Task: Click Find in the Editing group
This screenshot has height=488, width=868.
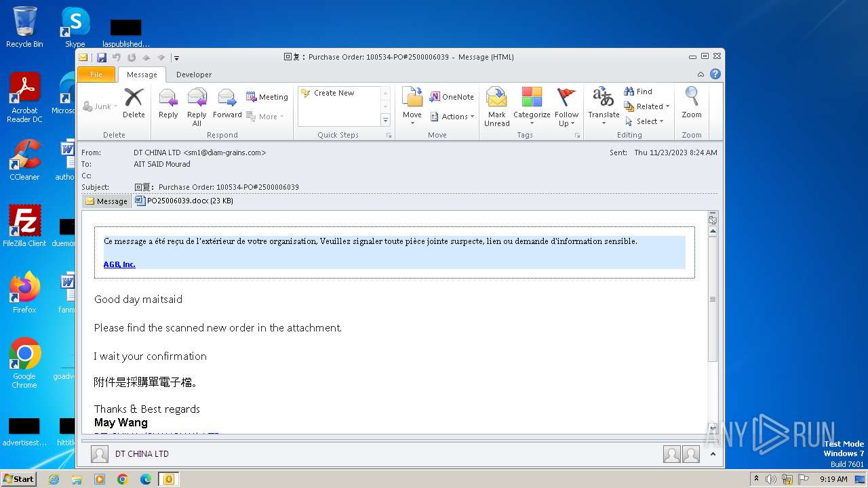Action: point(638,91)
